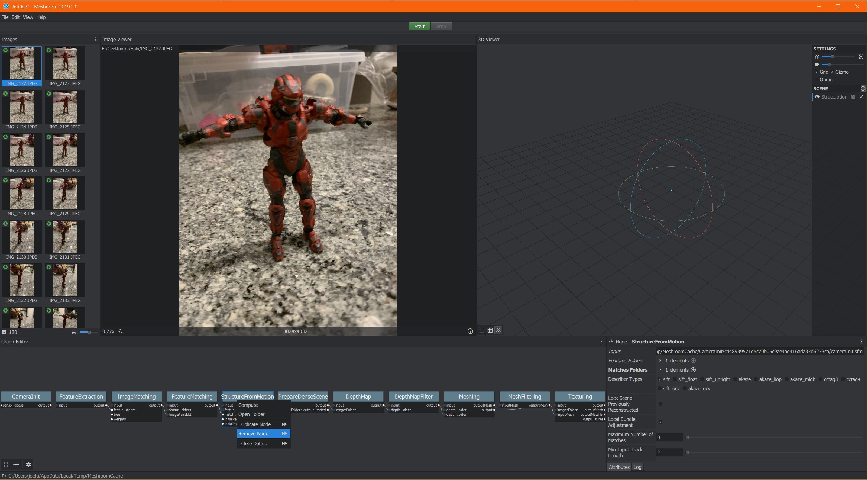Select thumbnail IMG_2125.JPEG
The width and height of the screenshot is (868, 480).
[65, 109]
